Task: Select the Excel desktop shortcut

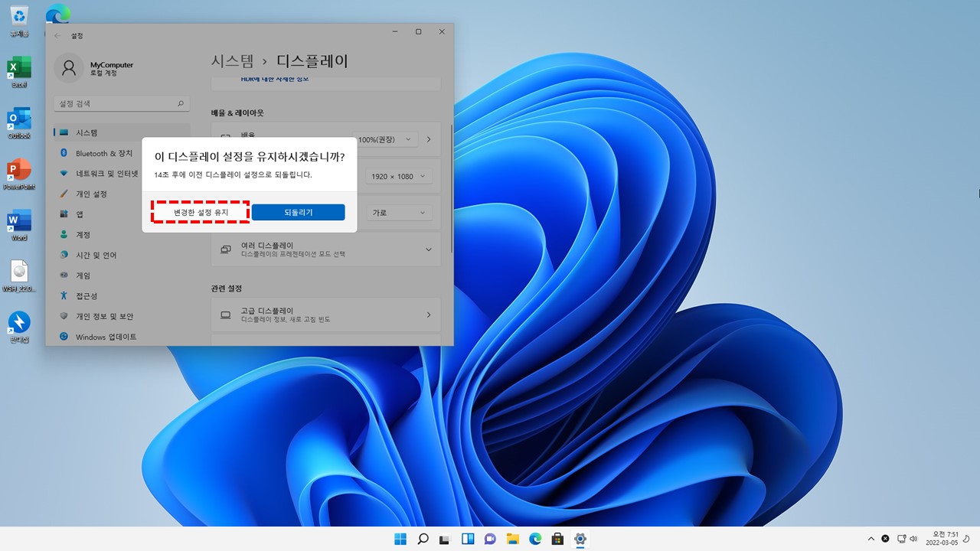Action: click(x=19, y=72)
